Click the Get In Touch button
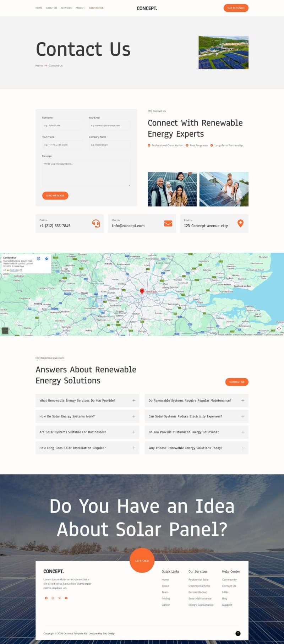Screen dimensions: 284x644 [x=236, y=8]
